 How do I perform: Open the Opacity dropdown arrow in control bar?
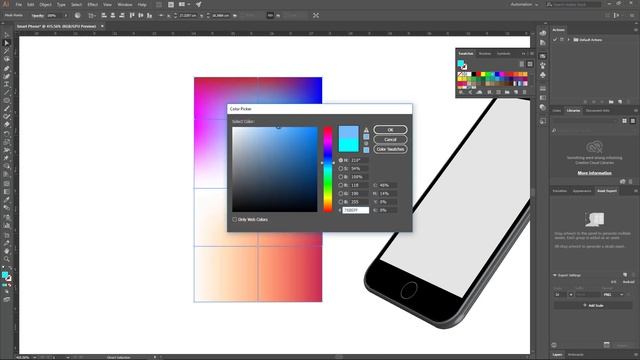pyautogui.click(x=66, y=16)
